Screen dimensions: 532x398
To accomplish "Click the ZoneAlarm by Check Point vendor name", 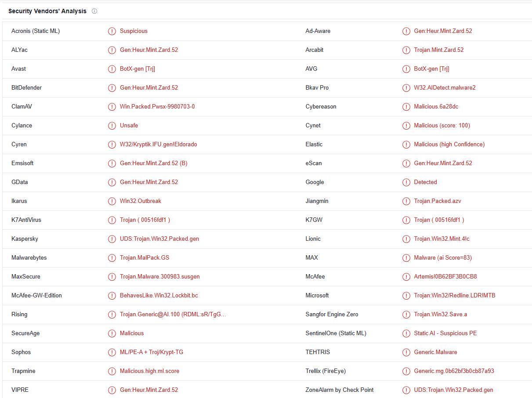I will (x=339, y=390).
